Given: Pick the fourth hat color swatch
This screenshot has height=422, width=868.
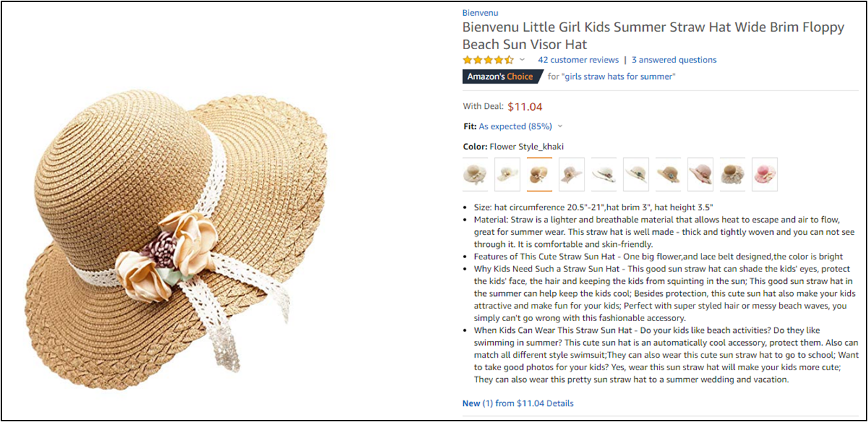Looking at the screenshot, I should (571, 175).
